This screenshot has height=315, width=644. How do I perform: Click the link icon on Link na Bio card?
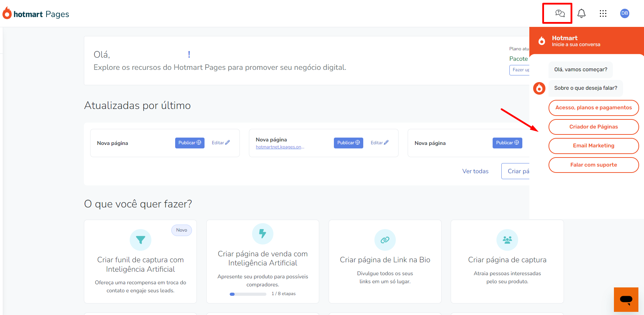tap(385, 240)
